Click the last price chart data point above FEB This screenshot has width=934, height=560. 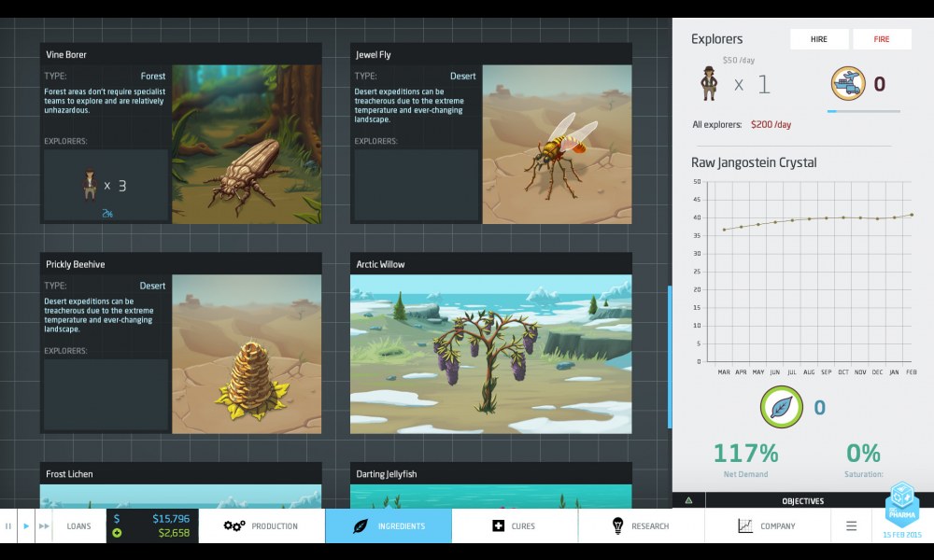coord(912,215)
